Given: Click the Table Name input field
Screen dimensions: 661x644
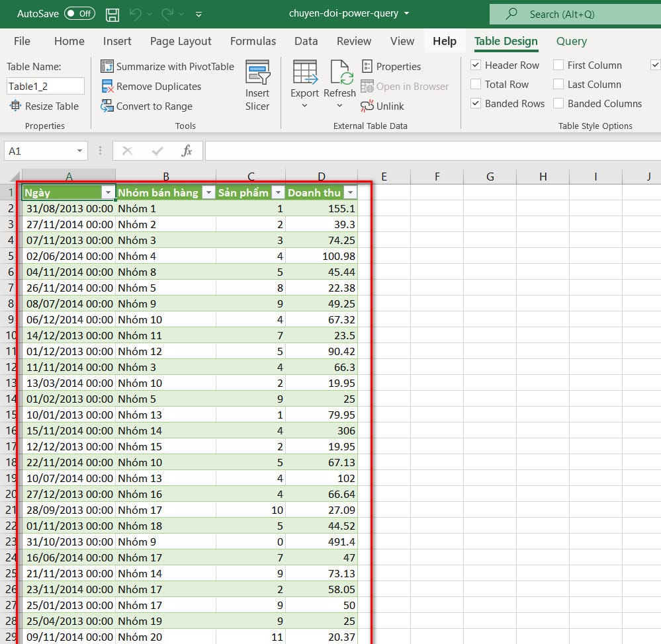Looking at the screenshot, I should click(x=46, y=86).
